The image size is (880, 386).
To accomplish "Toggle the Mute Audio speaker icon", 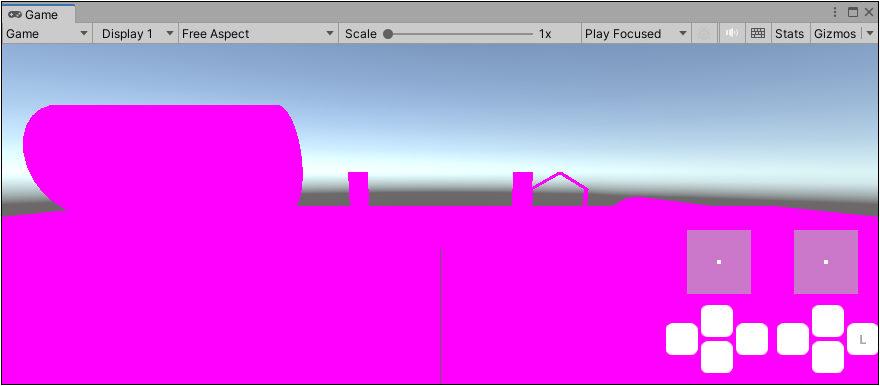I will (731, 34).
